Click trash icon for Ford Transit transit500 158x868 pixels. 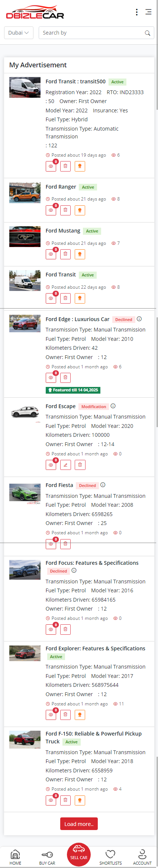[65, 166]
